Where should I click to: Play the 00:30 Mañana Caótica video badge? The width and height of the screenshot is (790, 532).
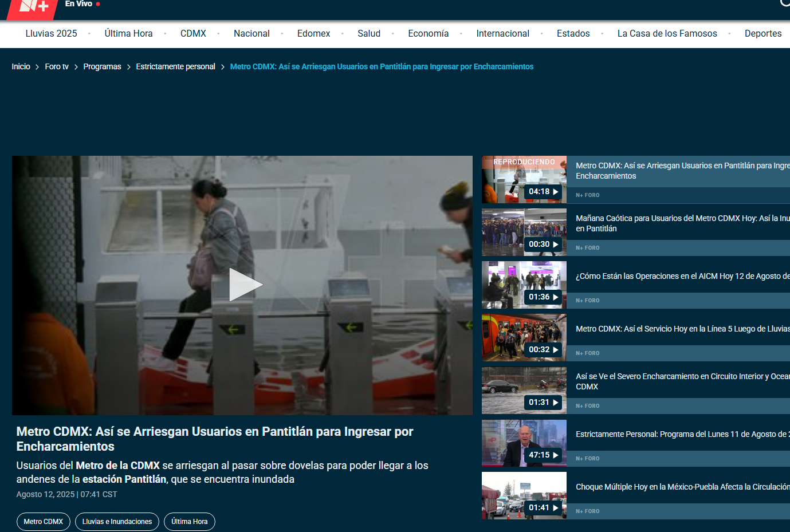pos(543,245)
